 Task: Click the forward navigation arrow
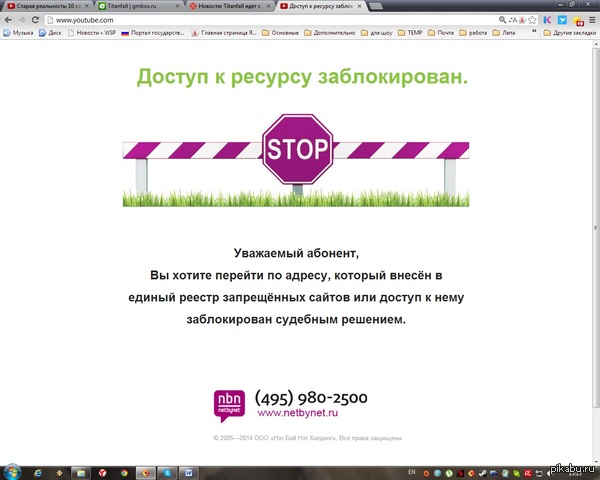[22, 20]
